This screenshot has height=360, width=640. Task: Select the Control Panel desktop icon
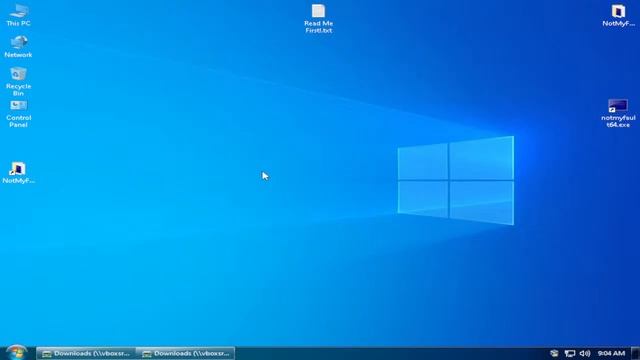point(18,114)
